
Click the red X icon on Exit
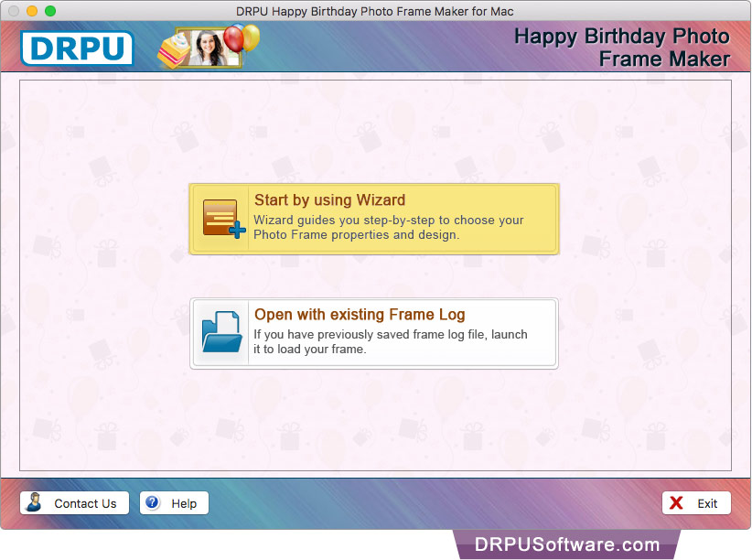tap(676, 503)
